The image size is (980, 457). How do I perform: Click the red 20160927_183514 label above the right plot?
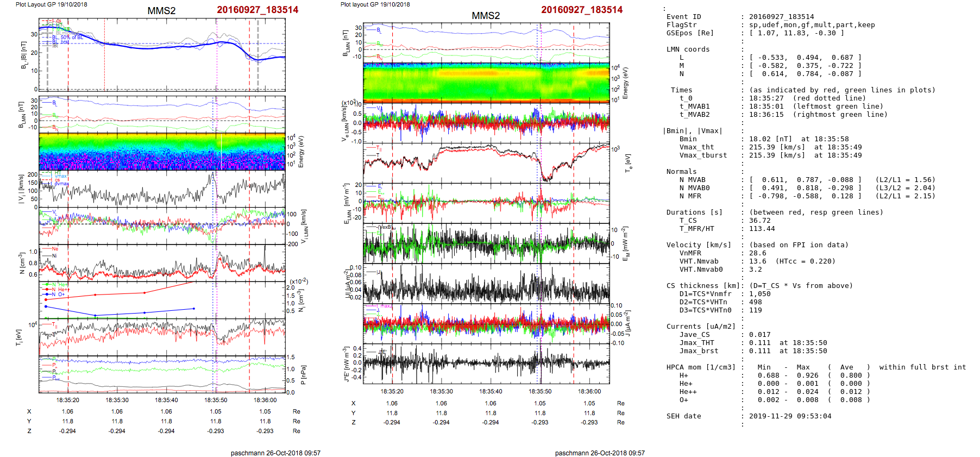582,10
